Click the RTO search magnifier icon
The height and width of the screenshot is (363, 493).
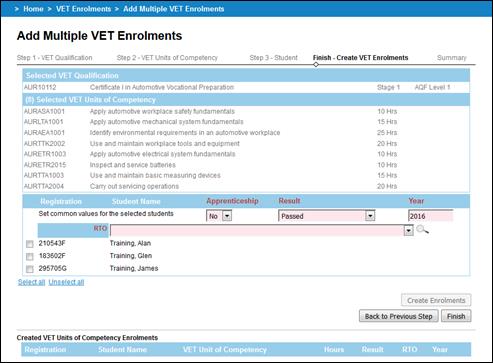[x=422, y=230]
